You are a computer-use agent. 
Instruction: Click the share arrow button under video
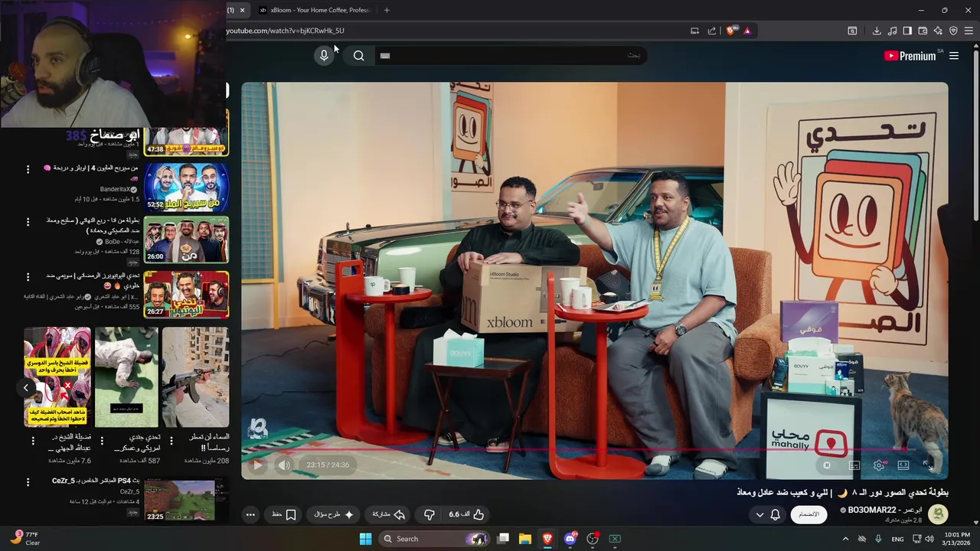pyautogui.click(x=388, y=514)
